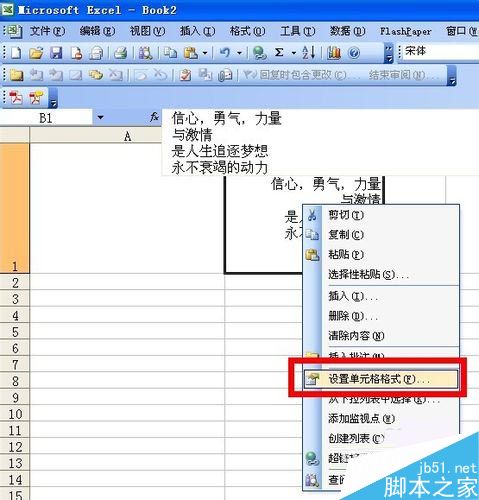The image size is (479, 500).
Task: Select the column A header
Action: (127, 136)
